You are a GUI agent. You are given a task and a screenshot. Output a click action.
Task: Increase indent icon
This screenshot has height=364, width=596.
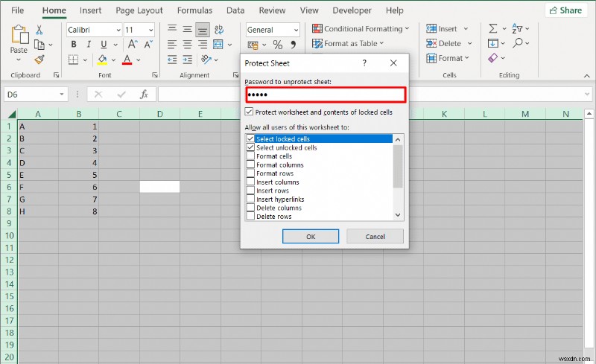coord(187,60)
